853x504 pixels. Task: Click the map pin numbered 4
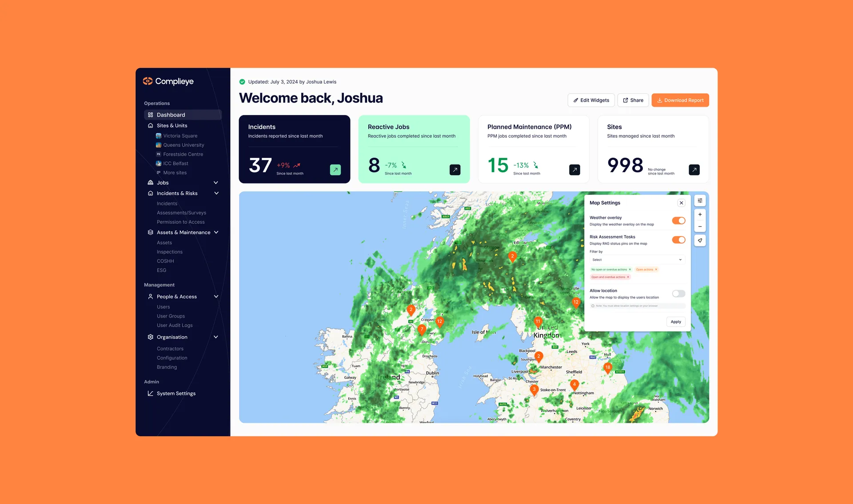[574, 385]
